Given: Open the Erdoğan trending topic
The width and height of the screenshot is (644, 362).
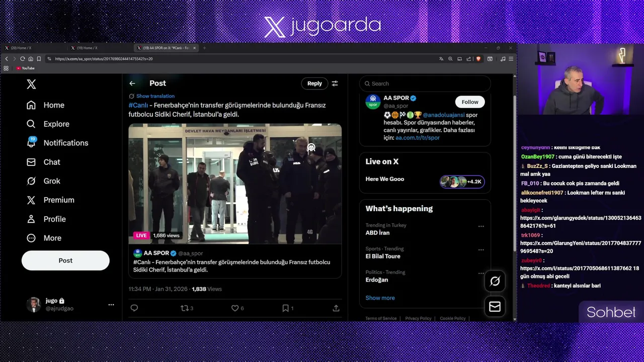Looking at the screenshot, I should 377,280.
